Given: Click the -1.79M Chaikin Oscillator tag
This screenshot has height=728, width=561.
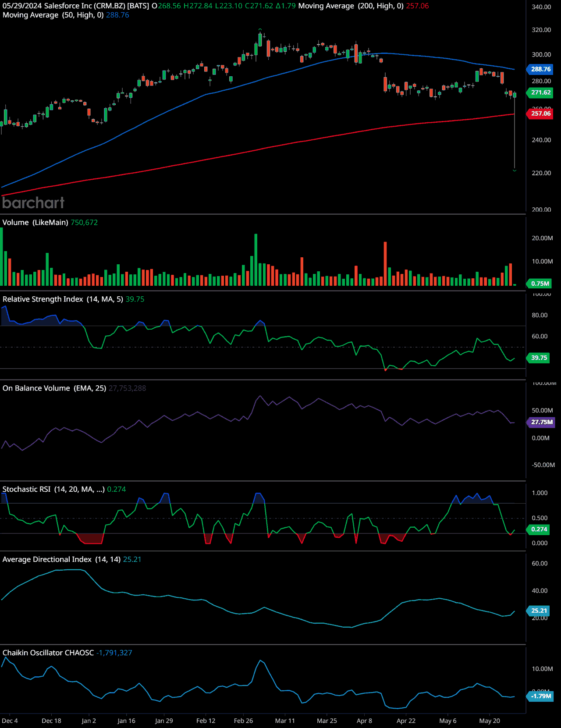Looking at the screenshot, I should point(540,696).
